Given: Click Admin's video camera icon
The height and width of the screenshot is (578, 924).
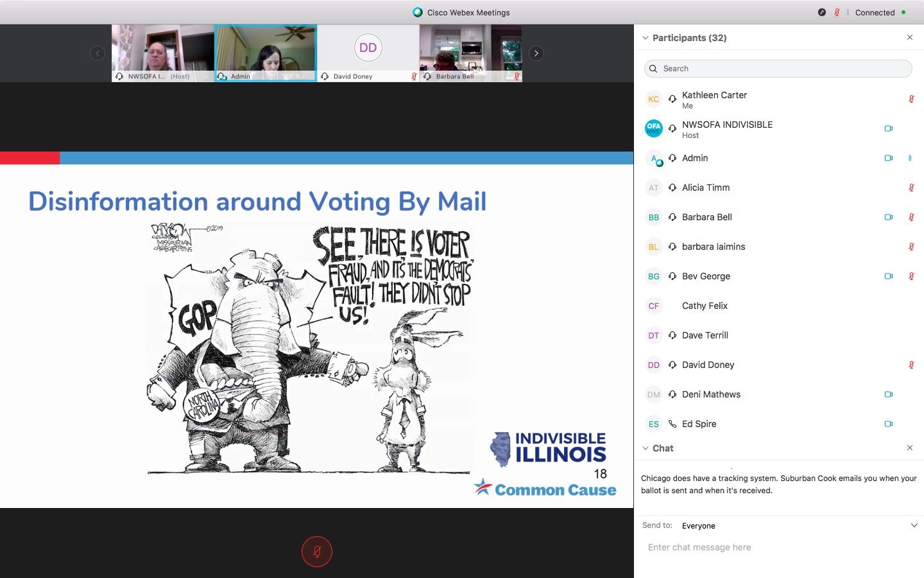Looking at the screenshot, I should tap(889, 158).
